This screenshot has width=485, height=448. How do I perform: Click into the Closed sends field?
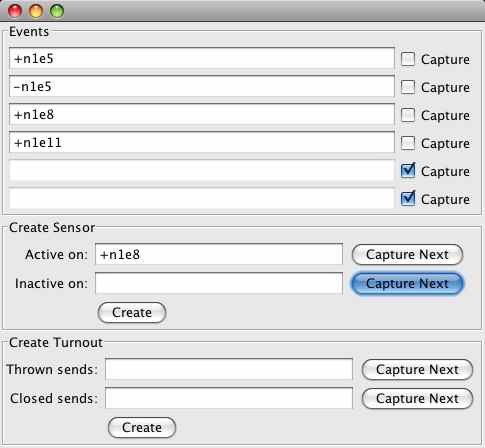click(x=229, y=398)
